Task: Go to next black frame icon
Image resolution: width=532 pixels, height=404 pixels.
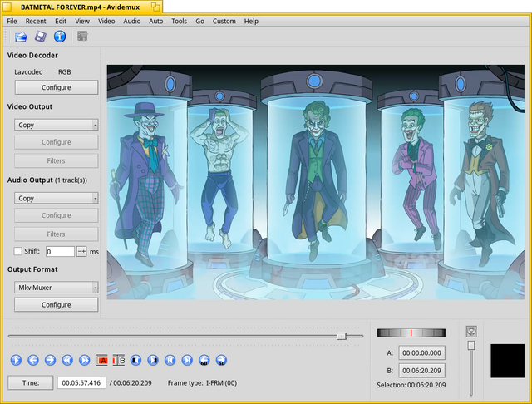Action: (x=153, y=360)
